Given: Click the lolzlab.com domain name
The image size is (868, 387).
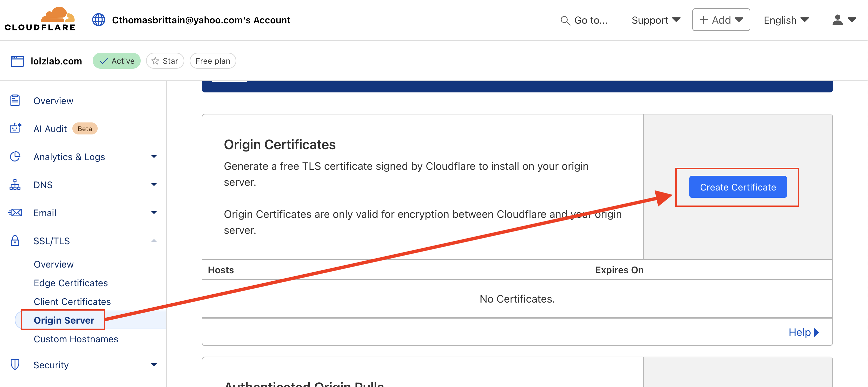Looking at the screenshot, I should point(56,61).
